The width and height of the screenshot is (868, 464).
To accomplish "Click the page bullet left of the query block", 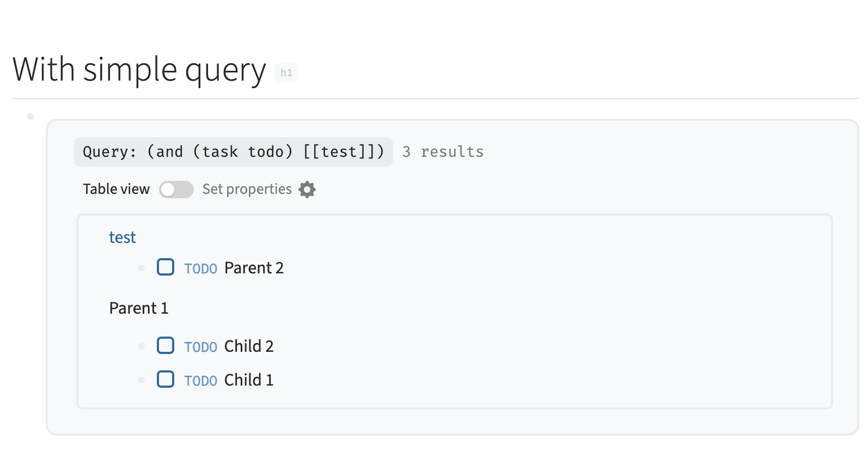I will 30,116.
